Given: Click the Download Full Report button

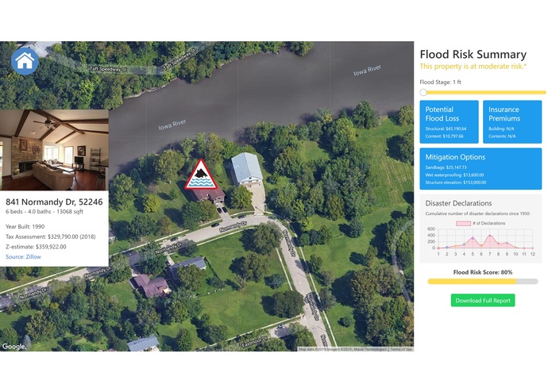Looking at the screenshot, I should [483, 300].
